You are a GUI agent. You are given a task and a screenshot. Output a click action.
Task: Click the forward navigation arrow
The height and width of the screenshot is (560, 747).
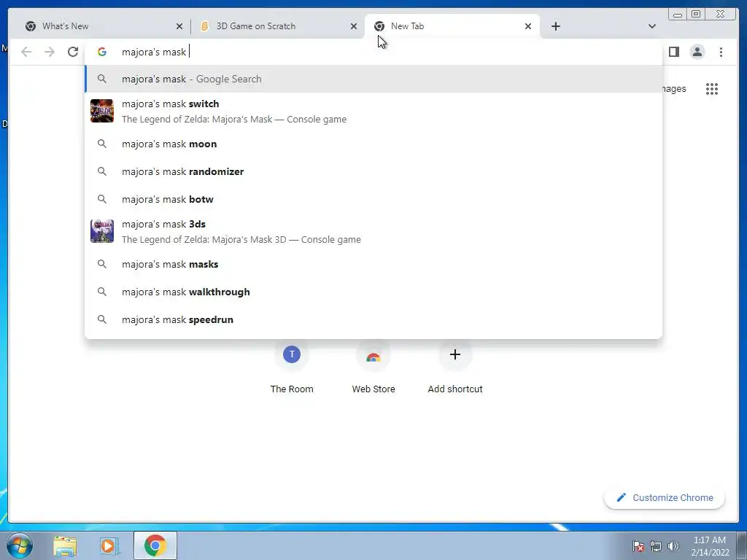click(50, 52)
